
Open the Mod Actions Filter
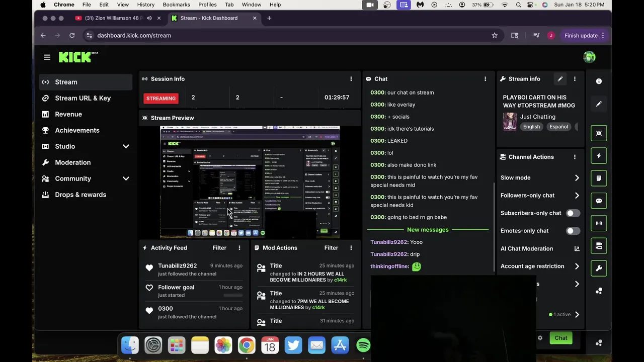pyautogui.click(x=331, y=248)
